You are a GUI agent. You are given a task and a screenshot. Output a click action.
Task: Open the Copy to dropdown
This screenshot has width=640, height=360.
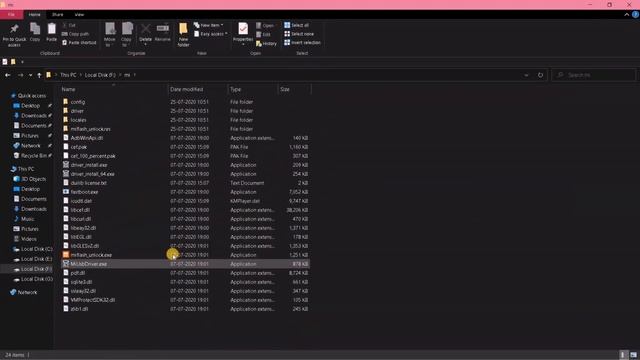point(127,34)
